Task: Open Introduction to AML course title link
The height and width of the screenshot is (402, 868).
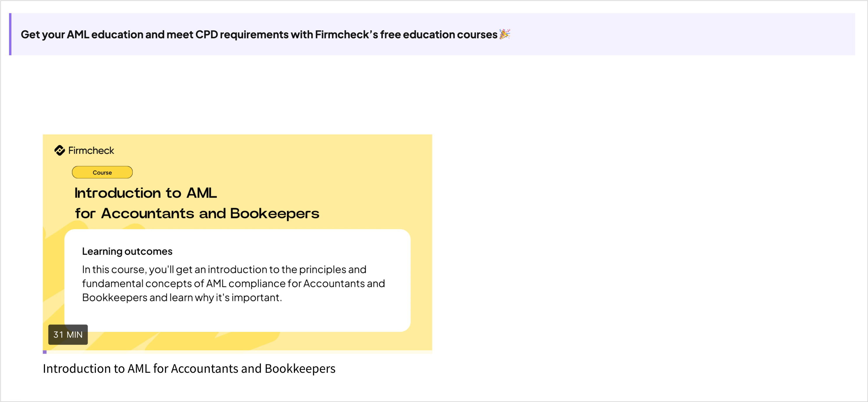Action: coord(189,369)
